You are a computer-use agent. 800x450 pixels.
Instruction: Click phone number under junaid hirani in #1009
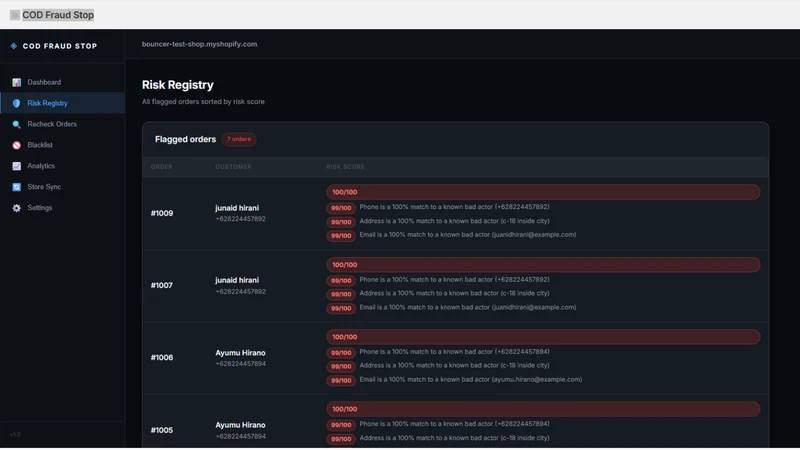(x=240, y=219)
